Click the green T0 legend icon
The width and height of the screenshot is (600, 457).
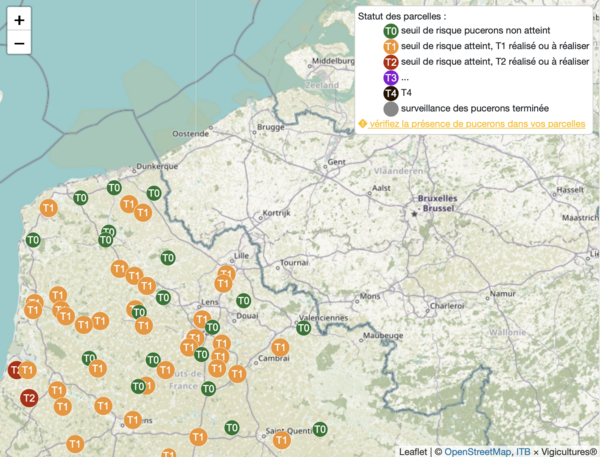point(390,31)
